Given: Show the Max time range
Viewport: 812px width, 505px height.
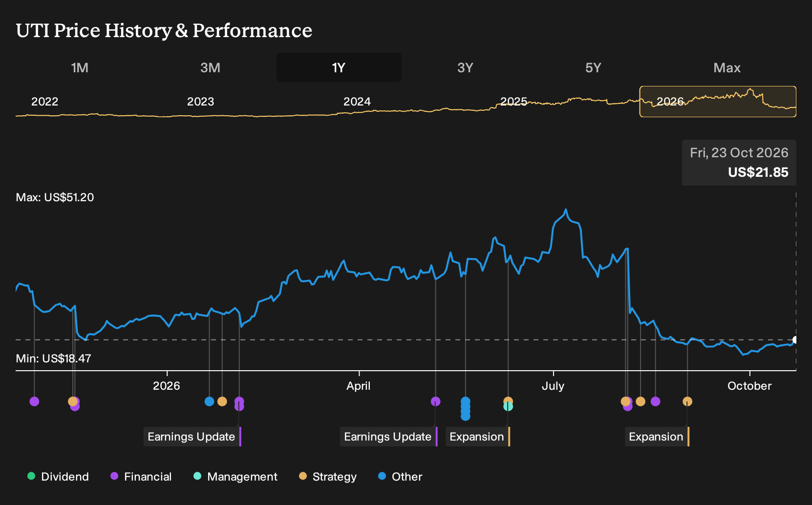Looking at the screenshot, I should pyautogui.click(x=727, y=68).
